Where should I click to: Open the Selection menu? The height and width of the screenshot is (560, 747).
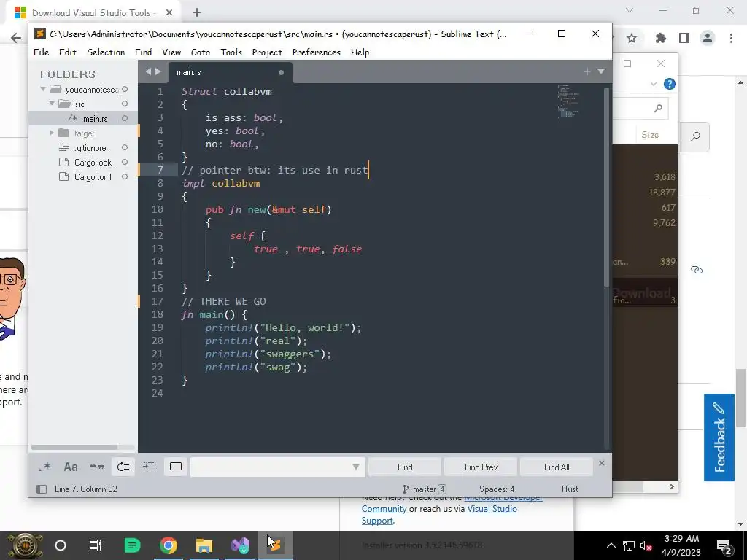point(106,52)
